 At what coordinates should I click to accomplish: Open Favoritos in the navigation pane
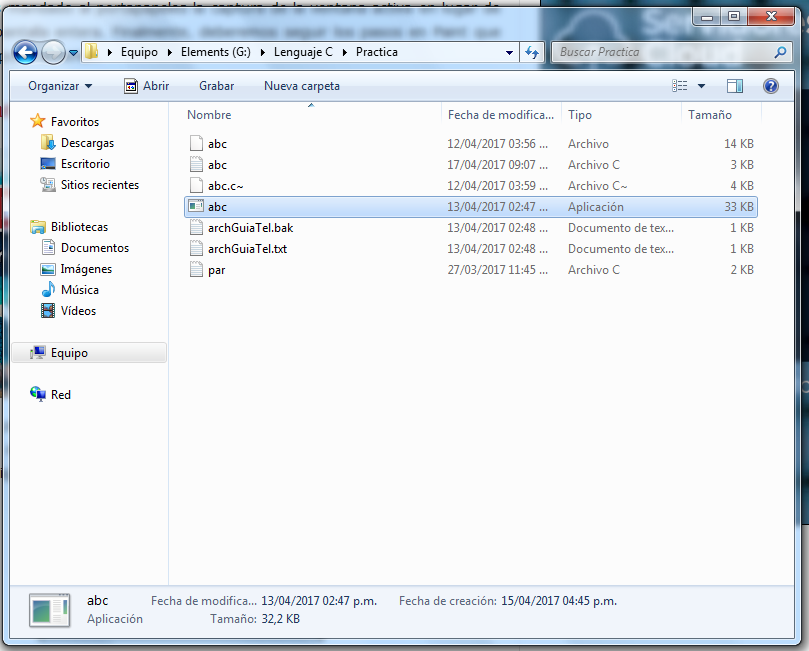[x=75, y=122]
